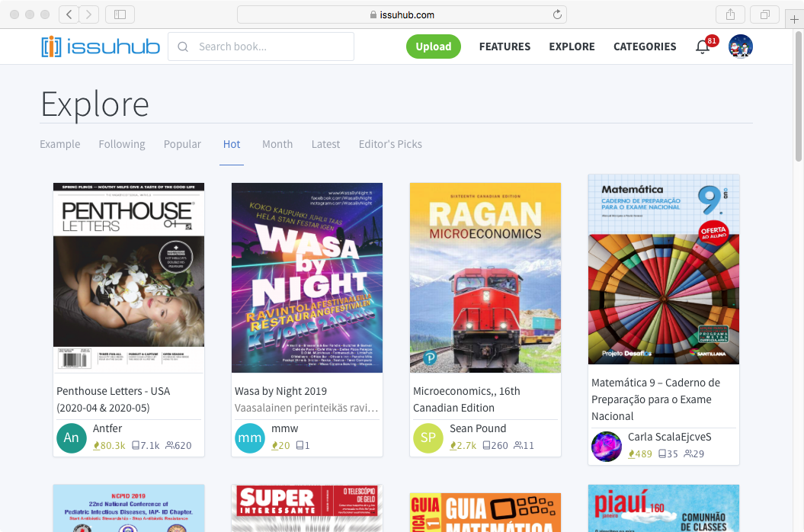This screenshot has width=804, height=532.
Task: Open the Editor's Picks tab
Action: tap(390, 144)
